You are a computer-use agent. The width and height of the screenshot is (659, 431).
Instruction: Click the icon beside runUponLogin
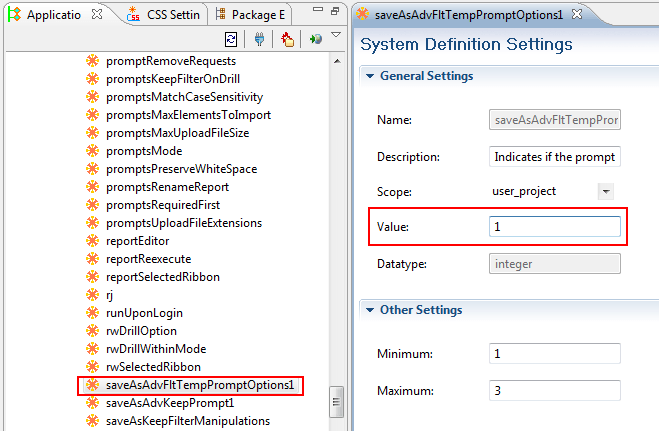click(x=92, y=313)
